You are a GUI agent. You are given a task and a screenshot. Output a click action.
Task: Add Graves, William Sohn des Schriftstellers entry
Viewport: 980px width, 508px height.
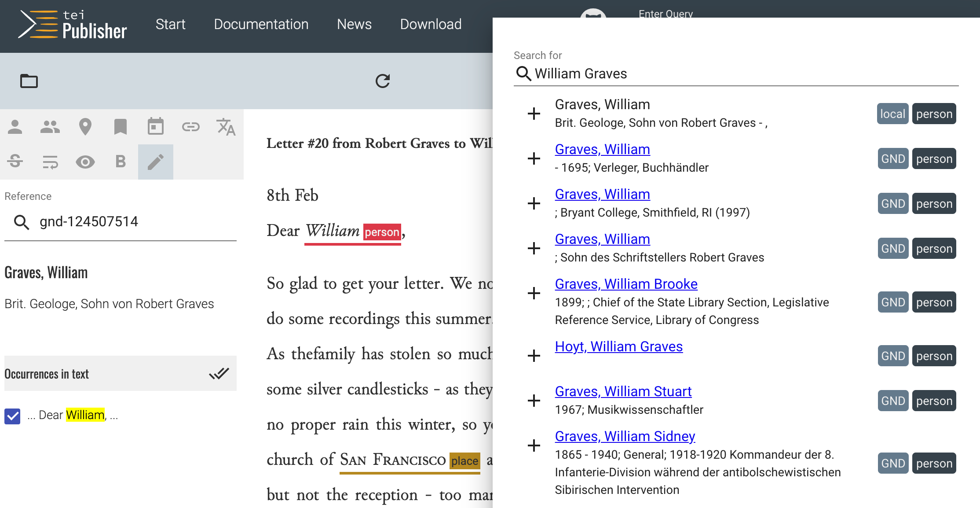click(x=534, y=248)
